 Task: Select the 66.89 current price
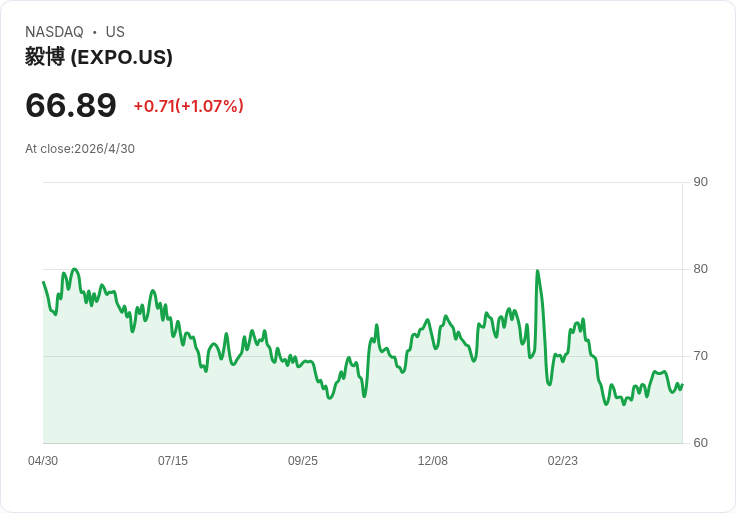[71, 105]
